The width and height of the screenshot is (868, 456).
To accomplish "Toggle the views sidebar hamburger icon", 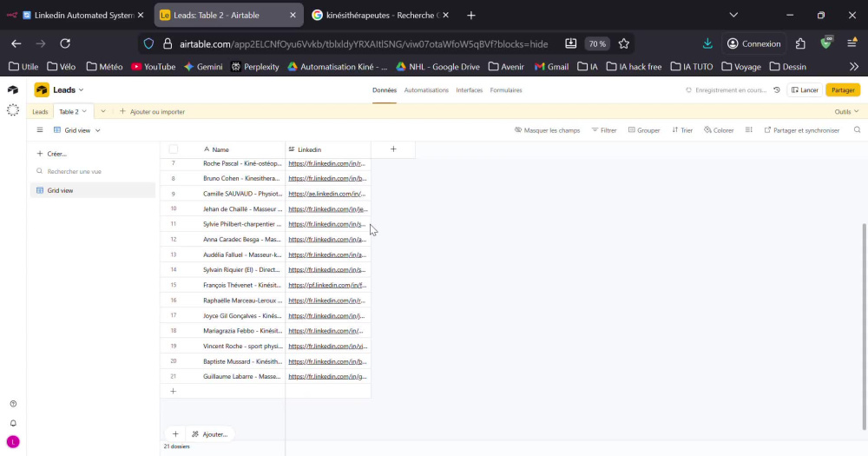I will 40,130.
